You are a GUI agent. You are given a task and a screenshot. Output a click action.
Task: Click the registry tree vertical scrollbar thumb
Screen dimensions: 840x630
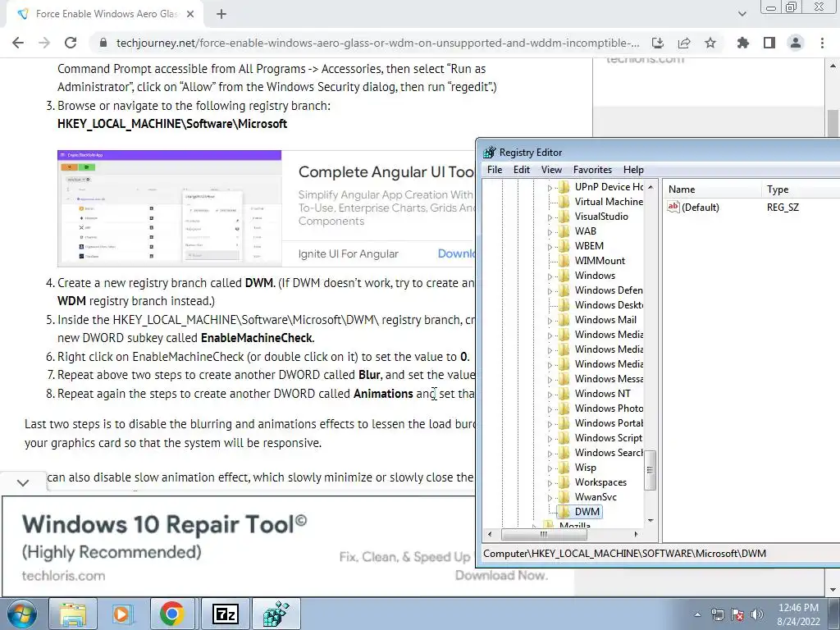(650, 470)
